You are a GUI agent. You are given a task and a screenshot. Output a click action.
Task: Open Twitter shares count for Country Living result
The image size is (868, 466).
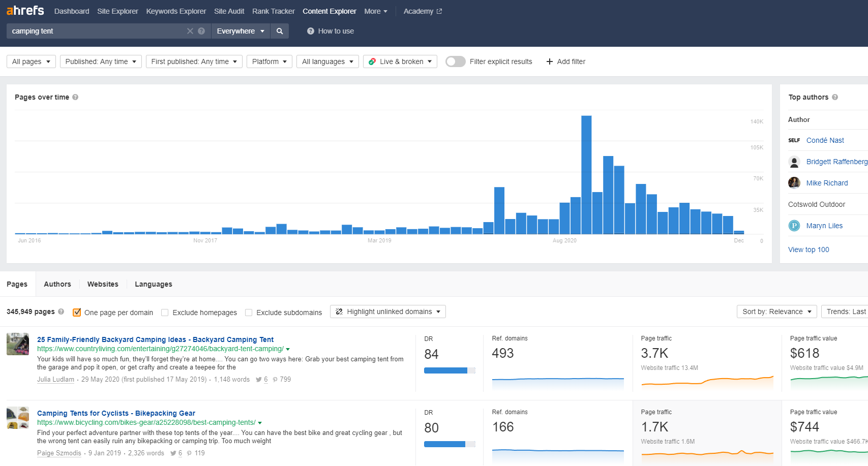[262, 380]
